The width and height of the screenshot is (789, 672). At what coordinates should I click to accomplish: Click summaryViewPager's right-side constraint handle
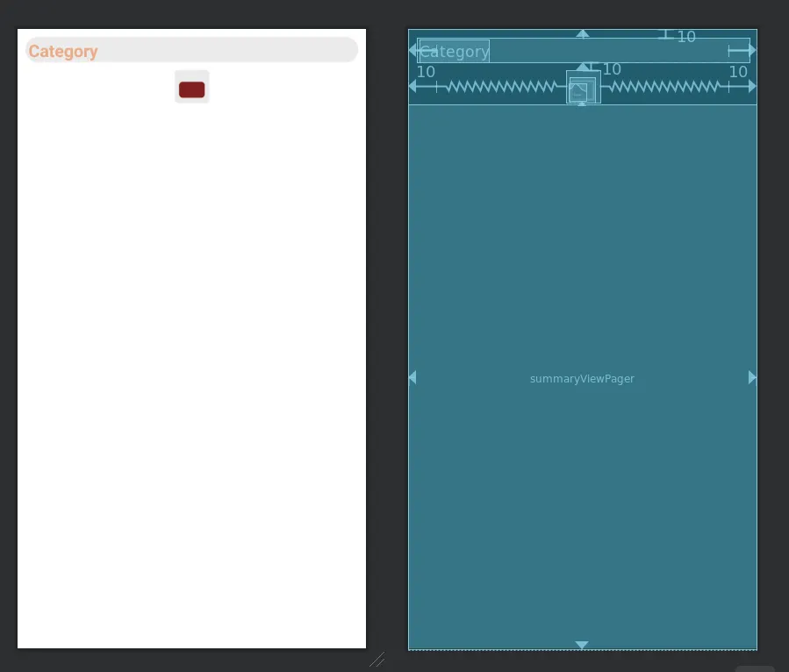pos(752,377)
